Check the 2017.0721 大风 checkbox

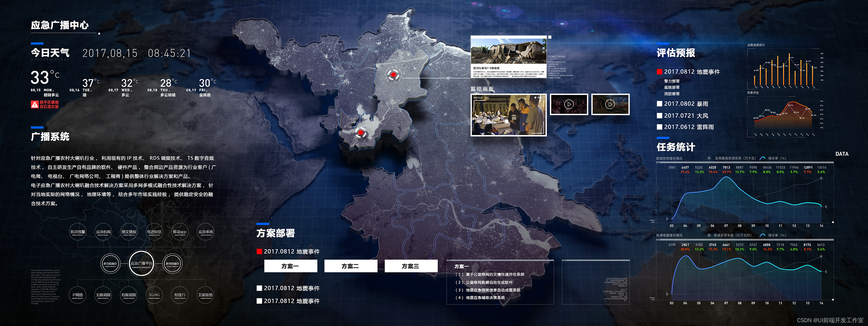coord(659,116)
